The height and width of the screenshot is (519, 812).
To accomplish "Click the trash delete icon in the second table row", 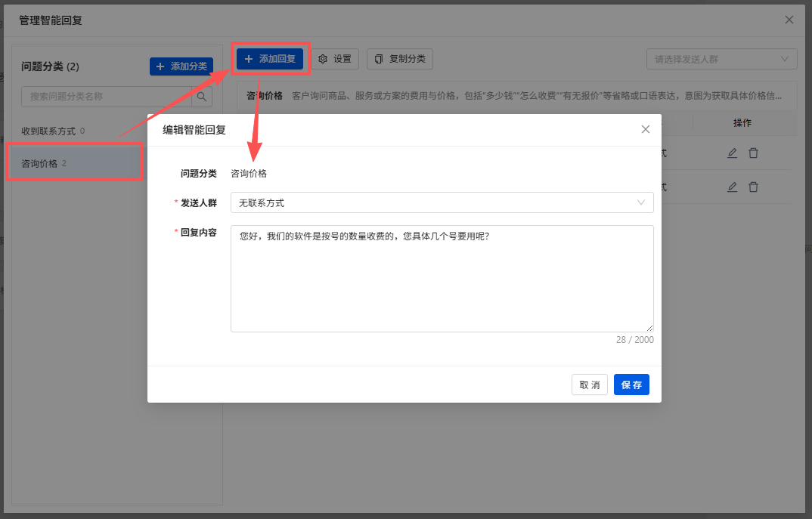I will pos(754,187).
